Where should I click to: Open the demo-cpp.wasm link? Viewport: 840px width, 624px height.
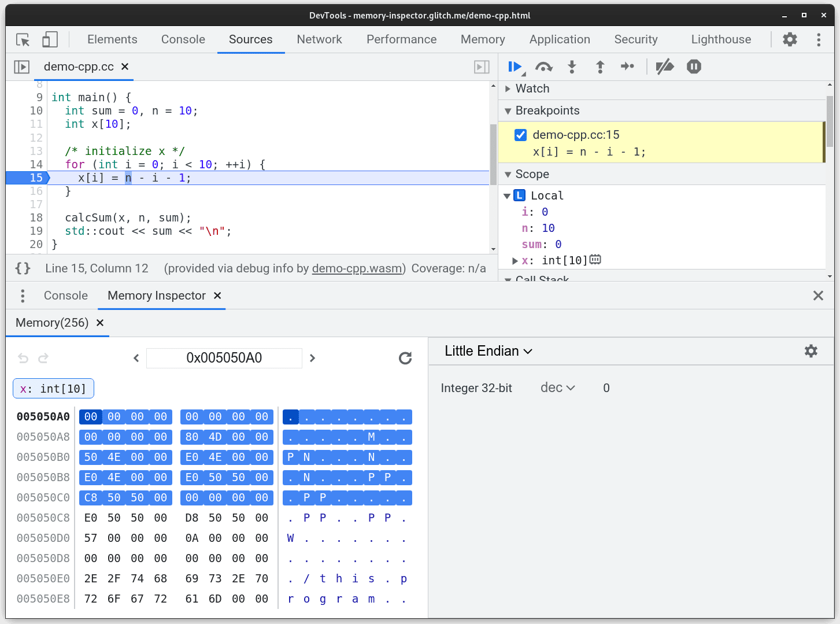point(357,268)
